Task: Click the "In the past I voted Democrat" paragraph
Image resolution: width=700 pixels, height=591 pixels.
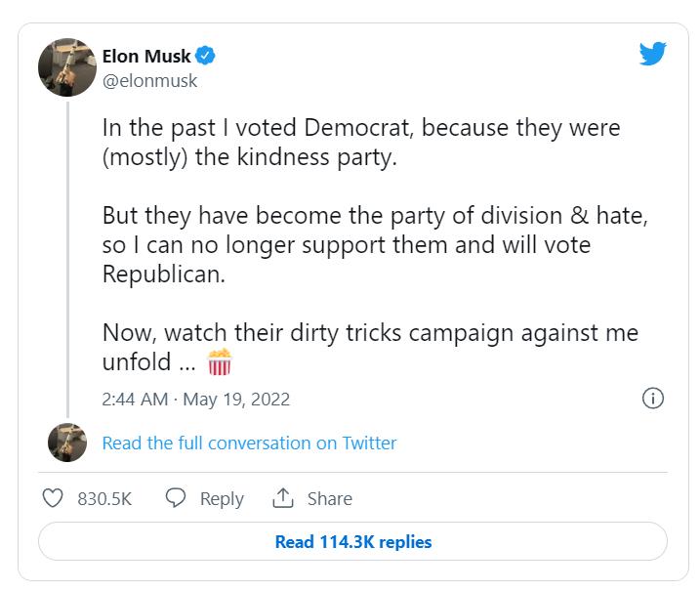Action: 361,143
